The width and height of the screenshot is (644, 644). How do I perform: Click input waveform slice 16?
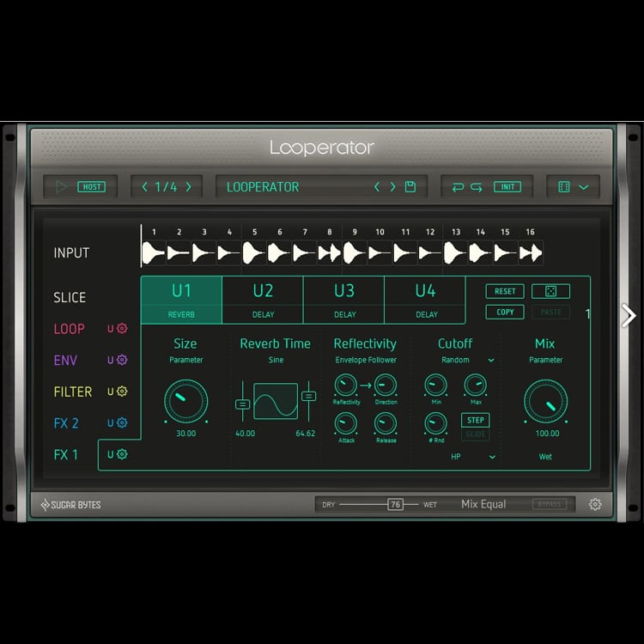531,252
